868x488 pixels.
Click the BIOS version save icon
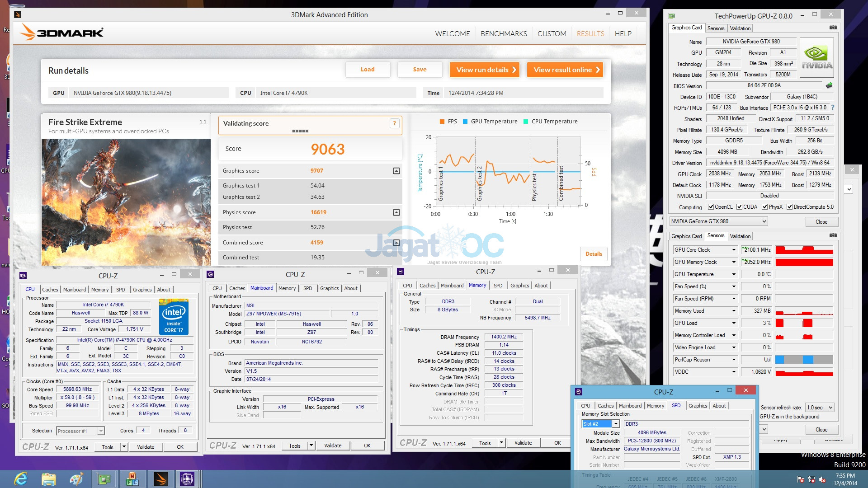829,85
